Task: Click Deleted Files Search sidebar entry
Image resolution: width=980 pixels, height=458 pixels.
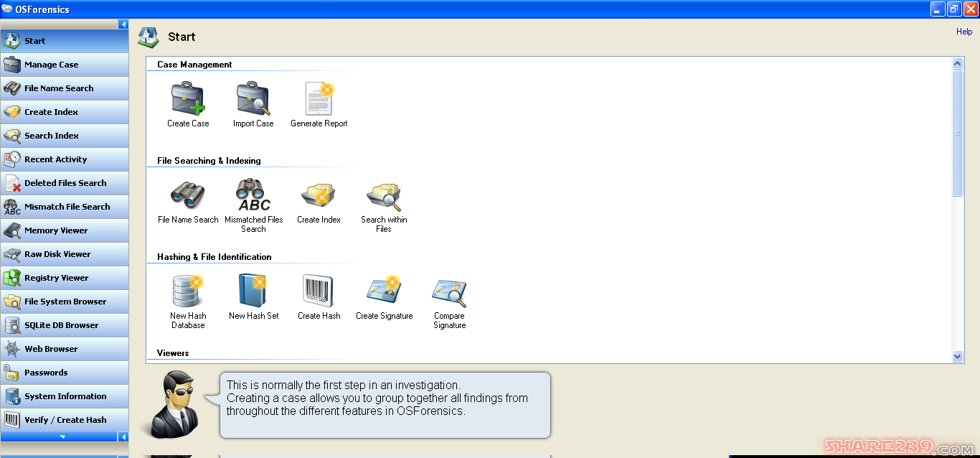Action: [x=65, y=183]
